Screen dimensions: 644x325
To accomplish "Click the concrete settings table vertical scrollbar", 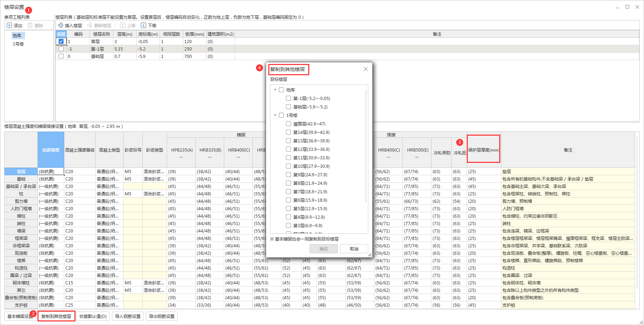I will pos(637,212).
